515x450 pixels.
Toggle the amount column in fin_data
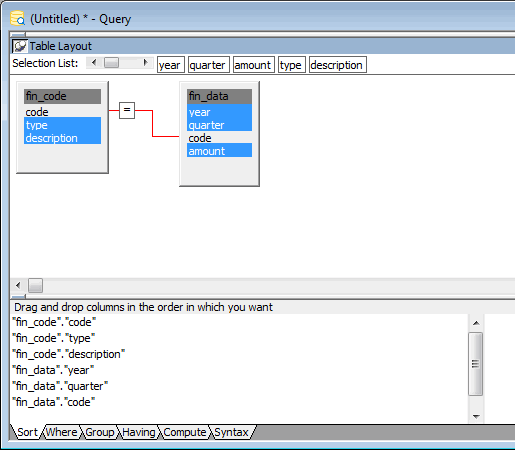click(x=219, y=151)
